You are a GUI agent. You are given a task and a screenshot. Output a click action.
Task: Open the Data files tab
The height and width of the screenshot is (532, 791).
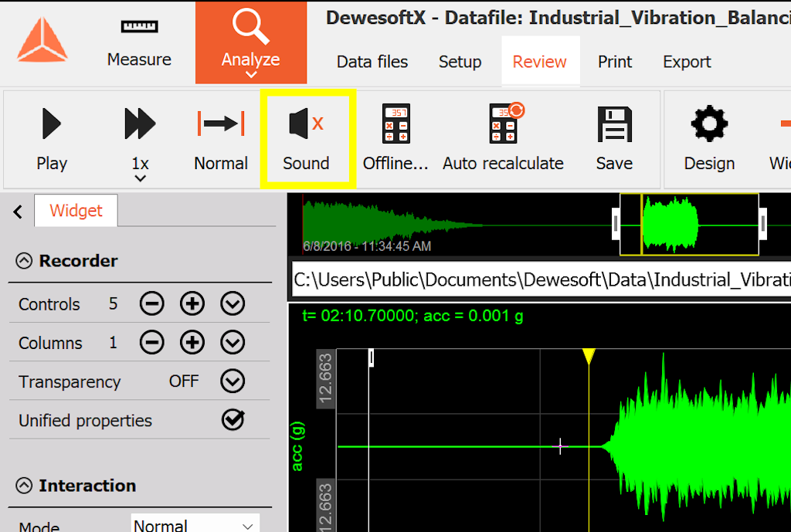tap(372, 62)
